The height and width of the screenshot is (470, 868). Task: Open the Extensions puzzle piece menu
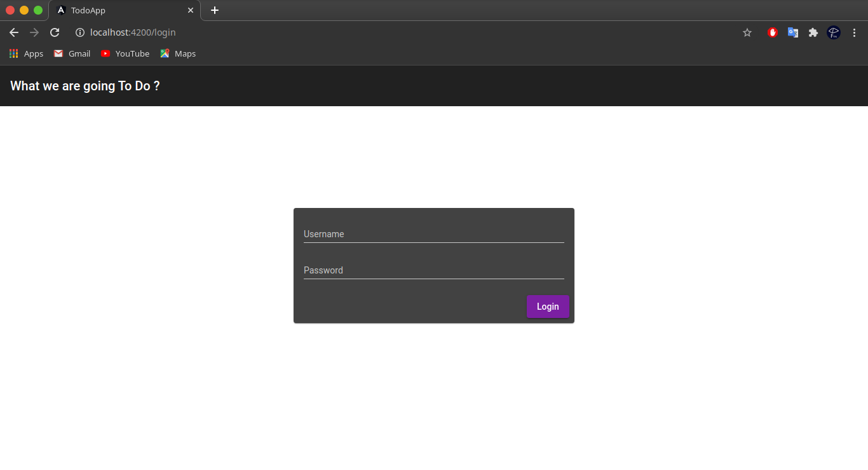(813, 32)
